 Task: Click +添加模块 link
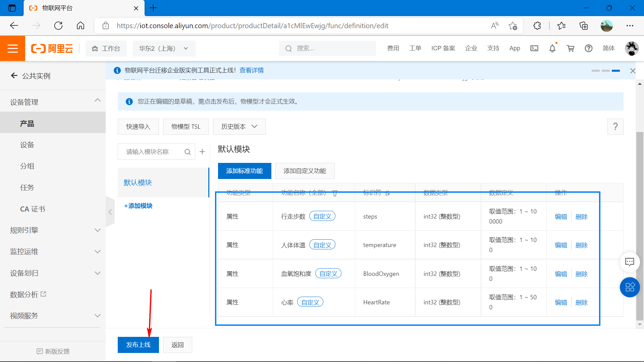click(138, 206)
